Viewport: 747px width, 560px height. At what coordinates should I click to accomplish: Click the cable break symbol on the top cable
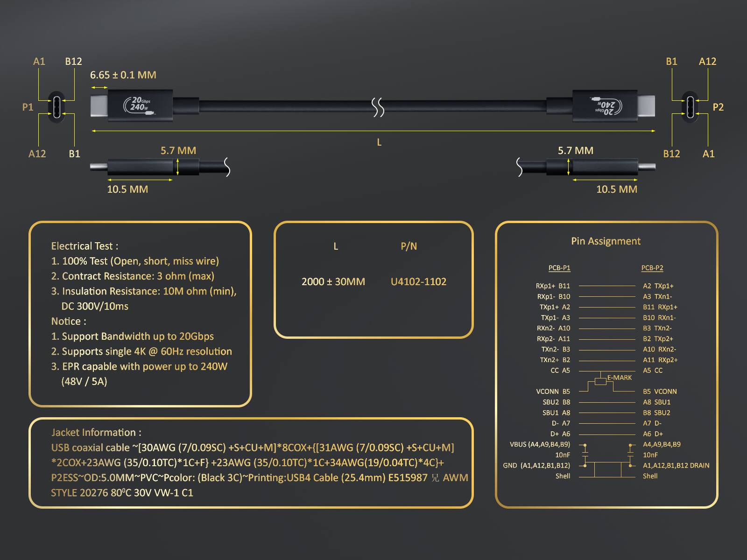coord(378,107)
